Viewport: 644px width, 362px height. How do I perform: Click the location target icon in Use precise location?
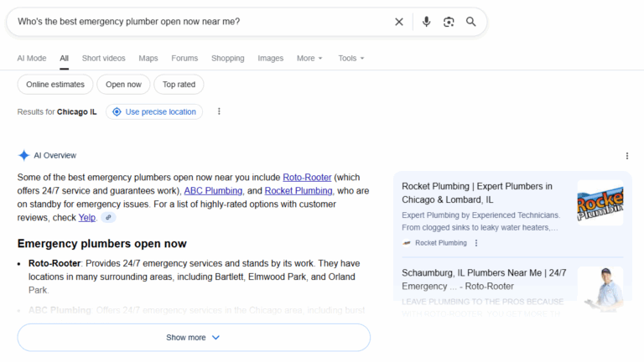click(x=117, y=111)
